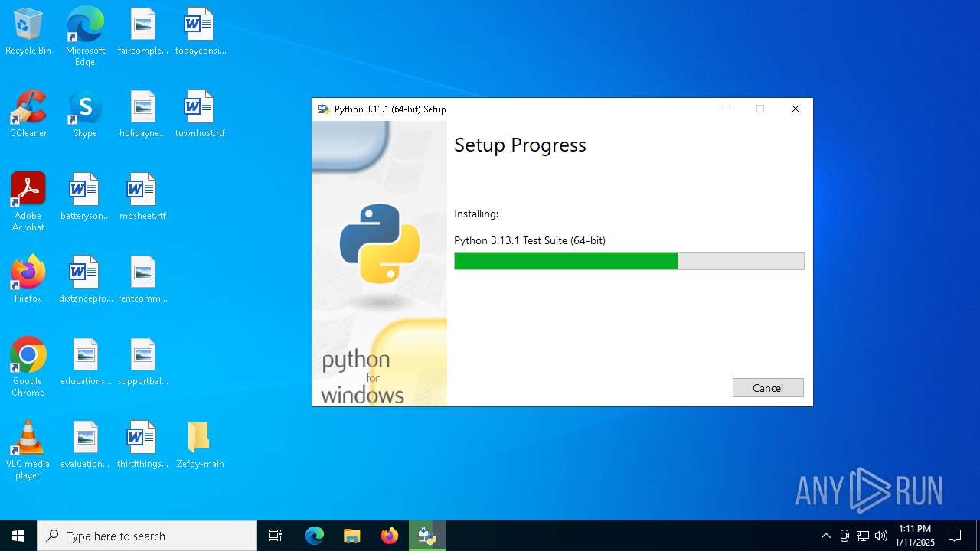Open the network status tray icon
The width and height of the screenshot is (980, 551).
[x=863, y=536]
